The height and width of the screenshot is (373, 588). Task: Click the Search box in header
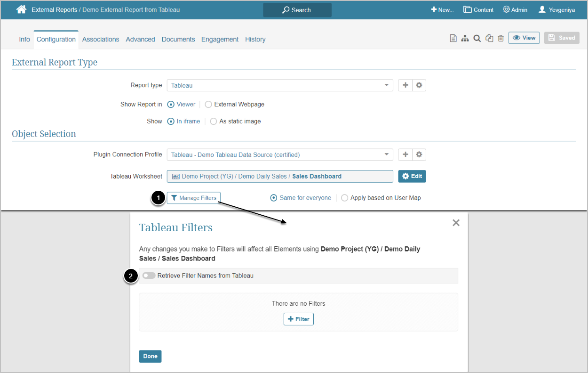pos(297,10)
